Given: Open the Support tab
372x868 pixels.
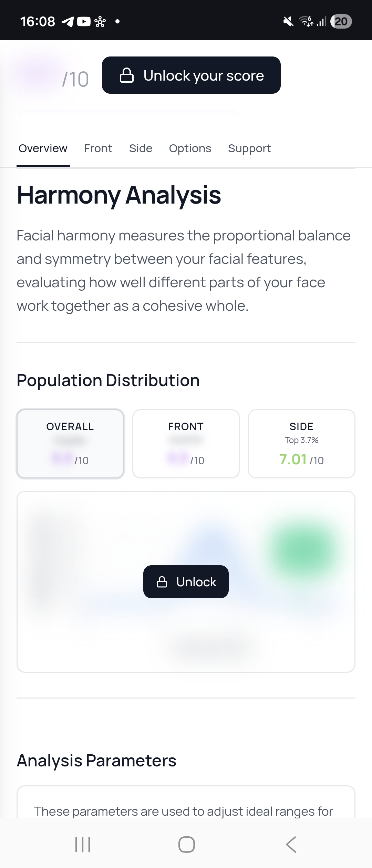Looking at the screenshot, I should pos(249,148).
